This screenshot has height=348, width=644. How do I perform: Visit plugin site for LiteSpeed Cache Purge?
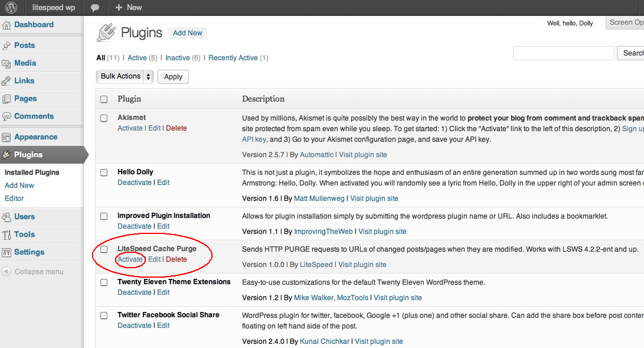click(x=362, y=265)
